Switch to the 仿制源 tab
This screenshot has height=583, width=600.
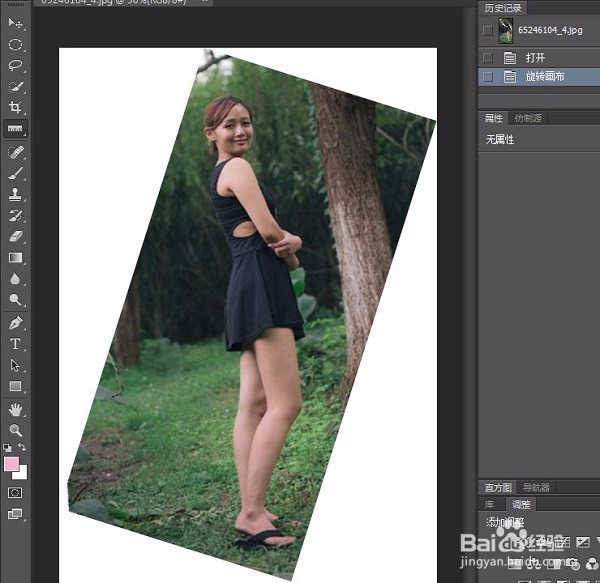click(528, 118)
